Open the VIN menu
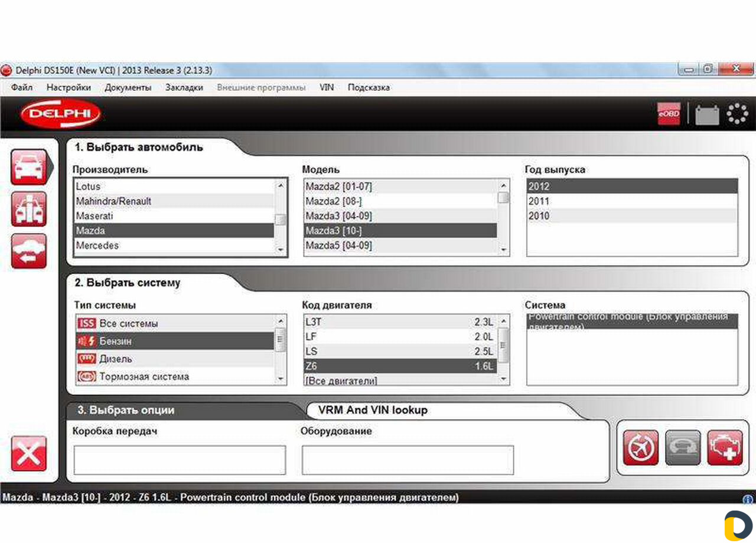The image size is (756, 543). click(327, 87)
